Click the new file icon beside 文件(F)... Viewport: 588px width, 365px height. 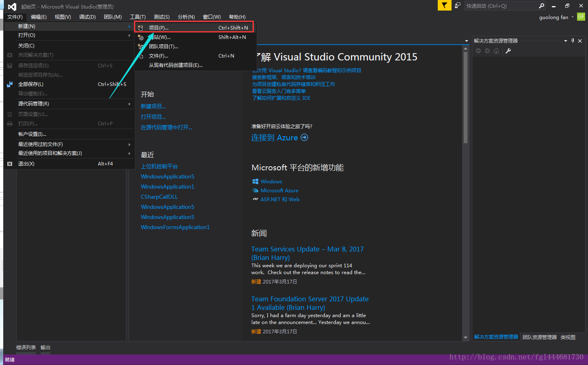click(141, 56)
